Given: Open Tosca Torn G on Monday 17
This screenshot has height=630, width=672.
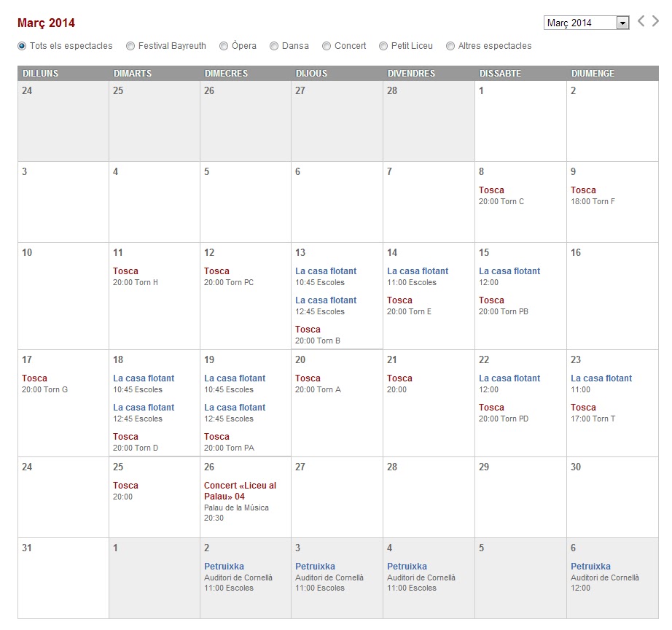Looking at the screenshot, I should [34, 378].
